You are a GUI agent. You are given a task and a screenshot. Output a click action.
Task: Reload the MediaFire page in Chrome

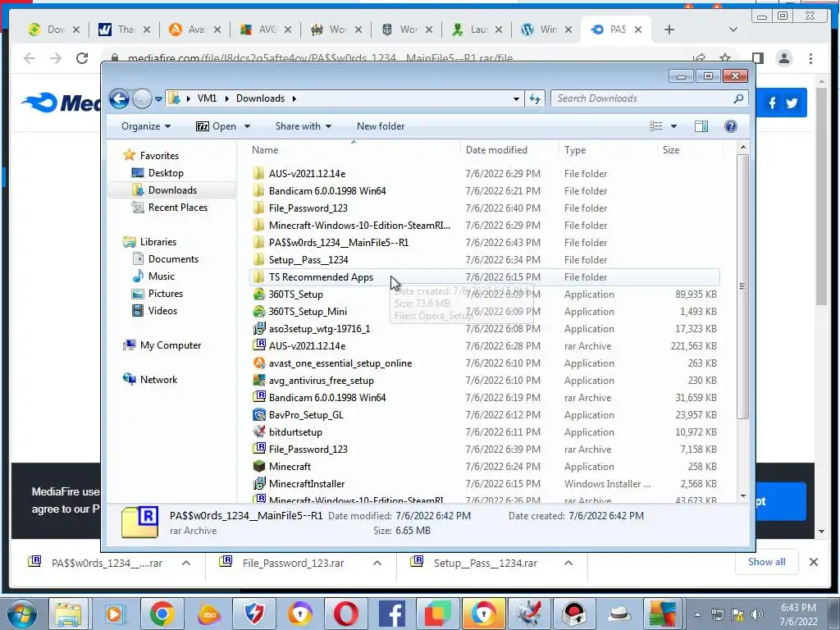[82, 58]
